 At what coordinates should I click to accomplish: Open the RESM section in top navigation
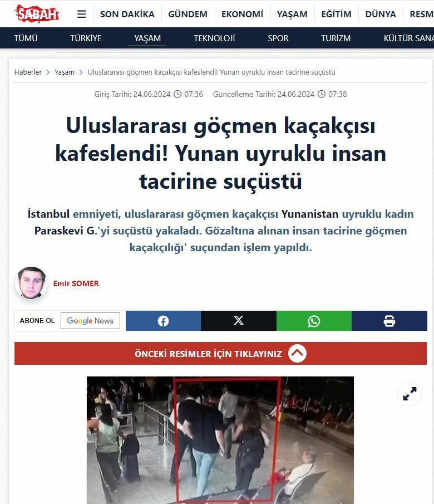(x=421, y=14)
